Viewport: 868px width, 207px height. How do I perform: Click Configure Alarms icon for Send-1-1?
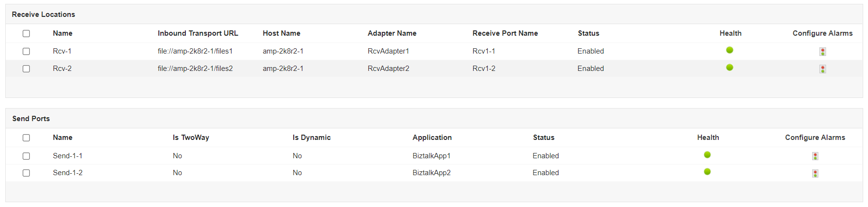pos(815,156)
